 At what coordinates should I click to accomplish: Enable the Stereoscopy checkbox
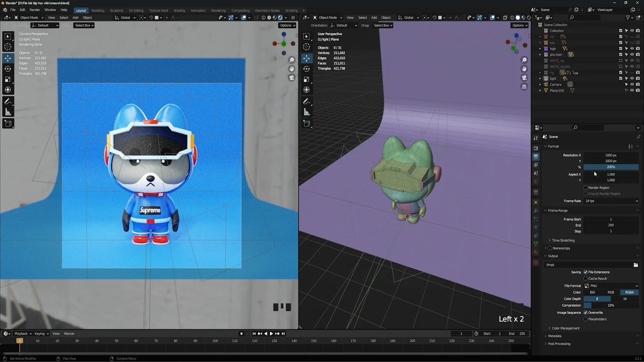click(550, 248)
